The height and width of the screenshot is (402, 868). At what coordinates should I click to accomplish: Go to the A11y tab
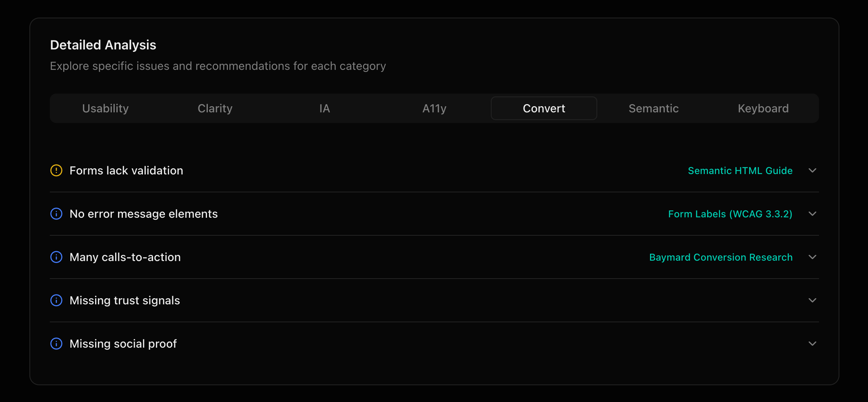coord(434,108)
